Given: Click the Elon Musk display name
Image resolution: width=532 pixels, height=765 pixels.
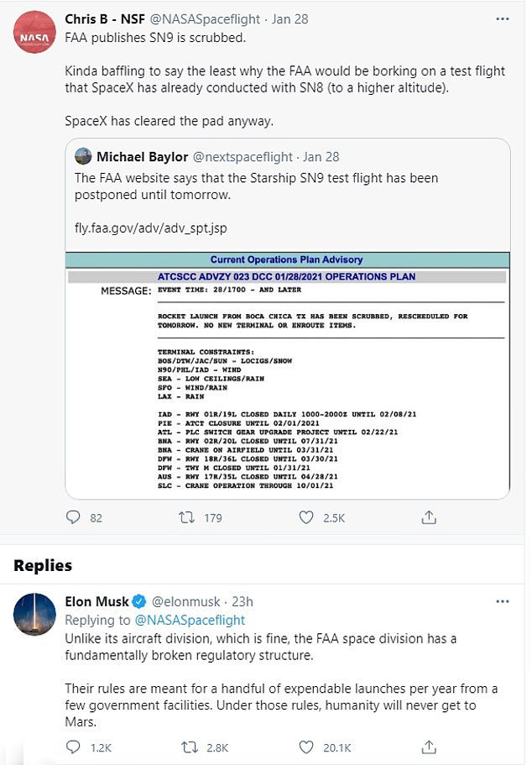Looking at the screenshot, I should [96, 602].
